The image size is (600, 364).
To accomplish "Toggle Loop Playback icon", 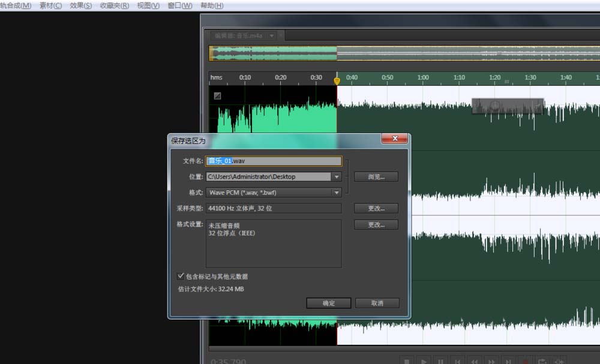I will tap(542, 361).
